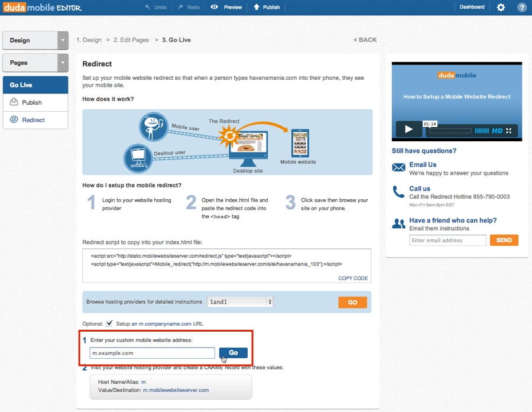Click the orange SEND button
The height and width of the screenshot is (412, 532).
[x=504, y=240]
